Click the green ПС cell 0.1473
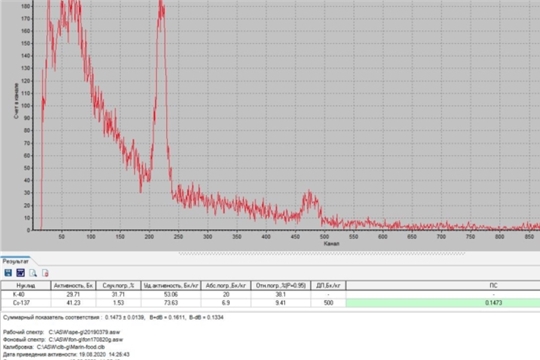 click(x=443, y=303)
